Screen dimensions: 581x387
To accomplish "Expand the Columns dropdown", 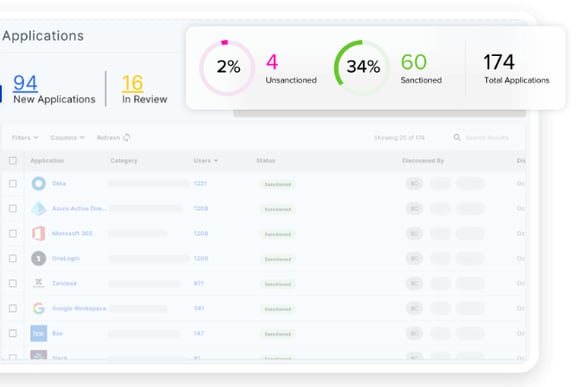I will tap(67, 138).
